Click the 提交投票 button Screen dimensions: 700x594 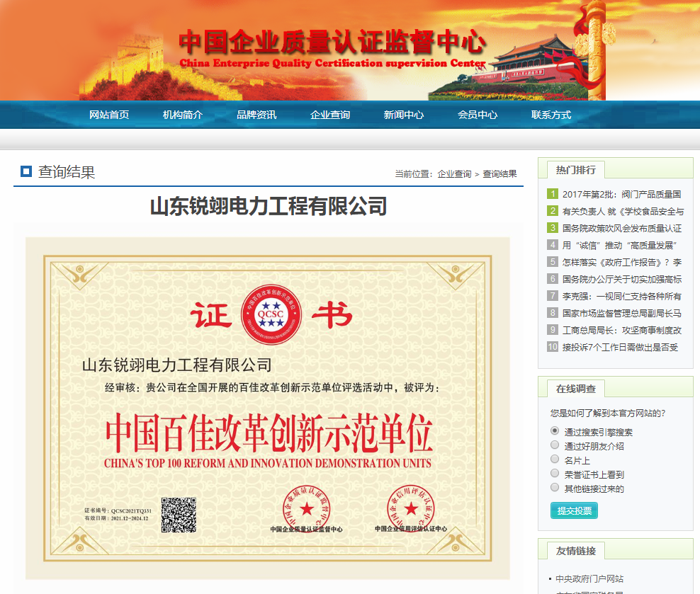tap(574, 510)
